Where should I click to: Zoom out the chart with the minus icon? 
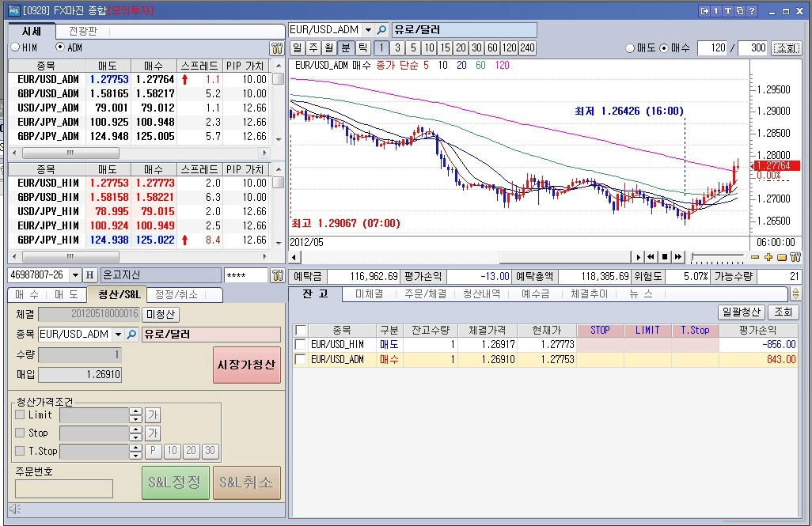tap(755, 257)
